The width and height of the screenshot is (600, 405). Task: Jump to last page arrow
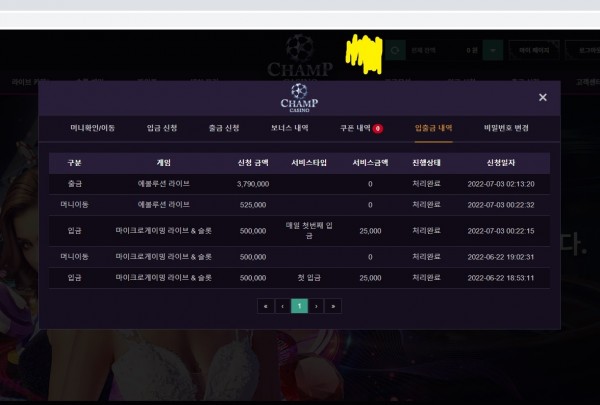coord(333,306)
